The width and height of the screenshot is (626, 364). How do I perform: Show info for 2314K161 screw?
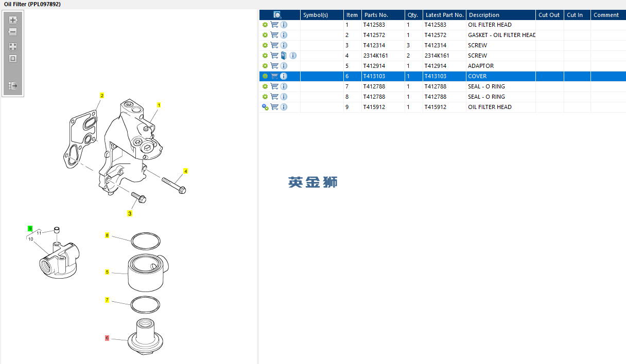pyautogui.click(x=293, y=56)
